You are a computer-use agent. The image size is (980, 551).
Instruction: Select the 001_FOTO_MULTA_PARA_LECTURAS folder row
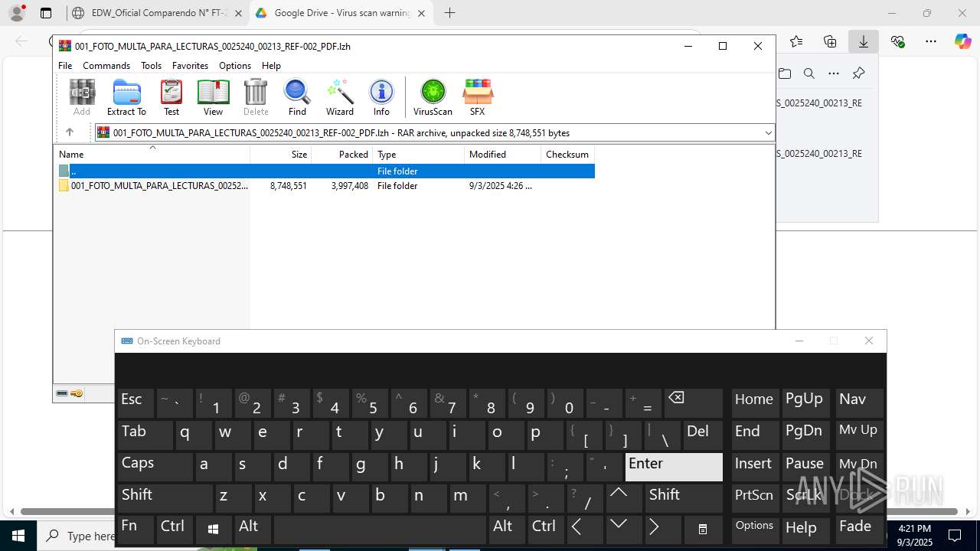click(325, 186)
